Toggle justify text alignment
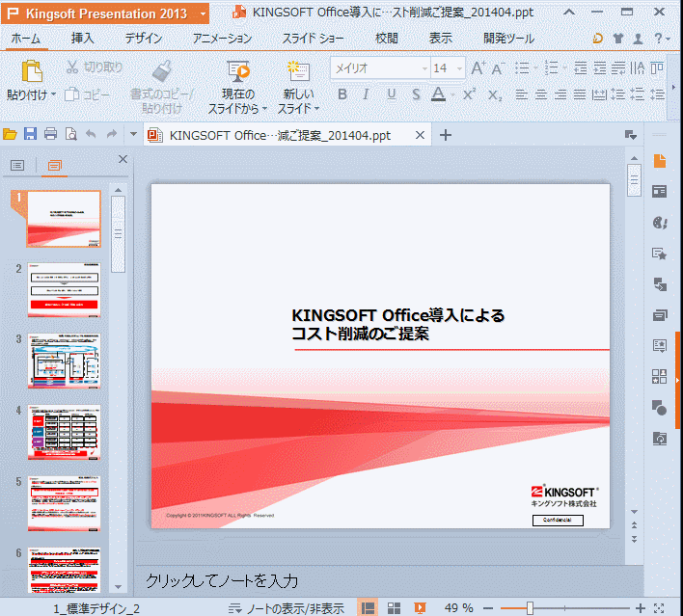683x616 pixels. click(x=580, y=94)
